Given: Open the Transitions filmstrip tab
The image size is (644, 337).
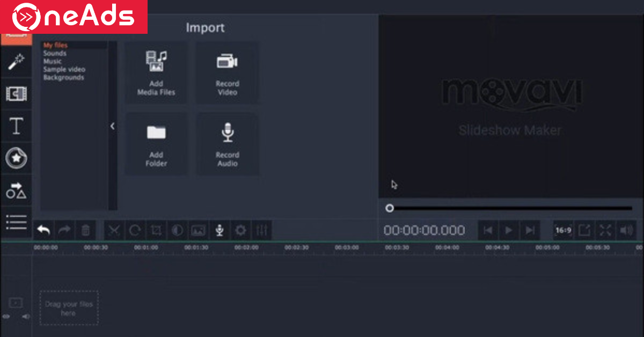Looking at the screenshot, I should 16,94.
